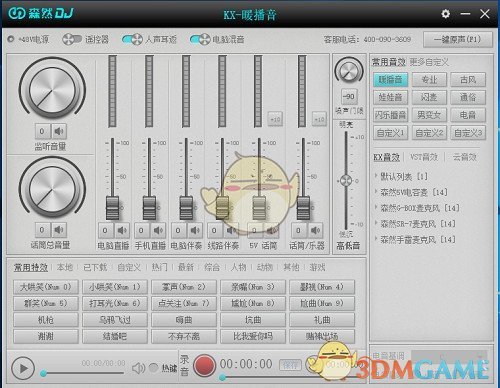
Task: Switch to the 已下载 tab
Action: [x=95, y=267]
